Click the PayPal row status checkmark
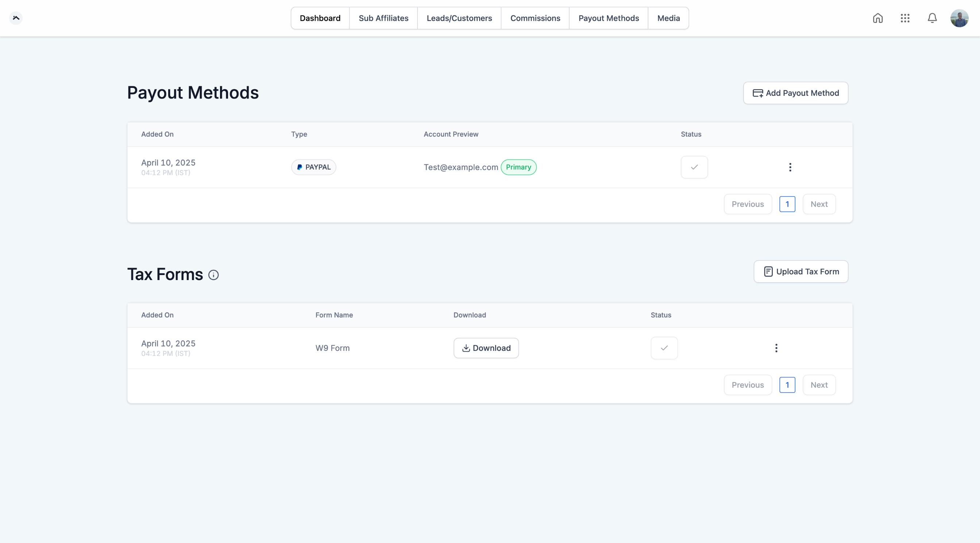The image size is (980, 543). pos(694,167)
